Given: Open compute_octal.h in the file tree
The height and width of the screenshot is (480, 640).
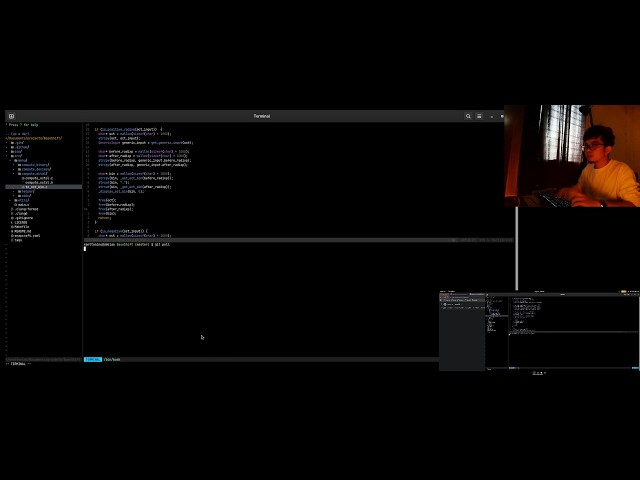Looking at the screenshot, I should coord(38,182).
